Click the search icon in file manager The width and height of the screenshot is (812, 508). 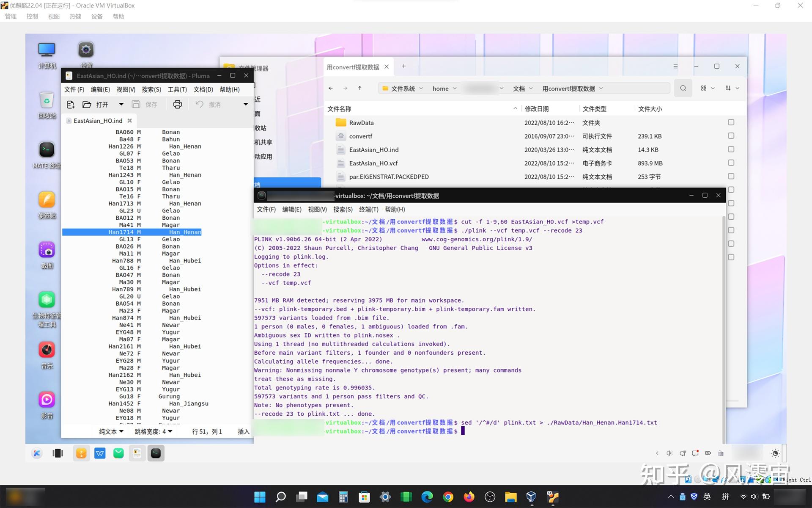(x=683, y=88)
